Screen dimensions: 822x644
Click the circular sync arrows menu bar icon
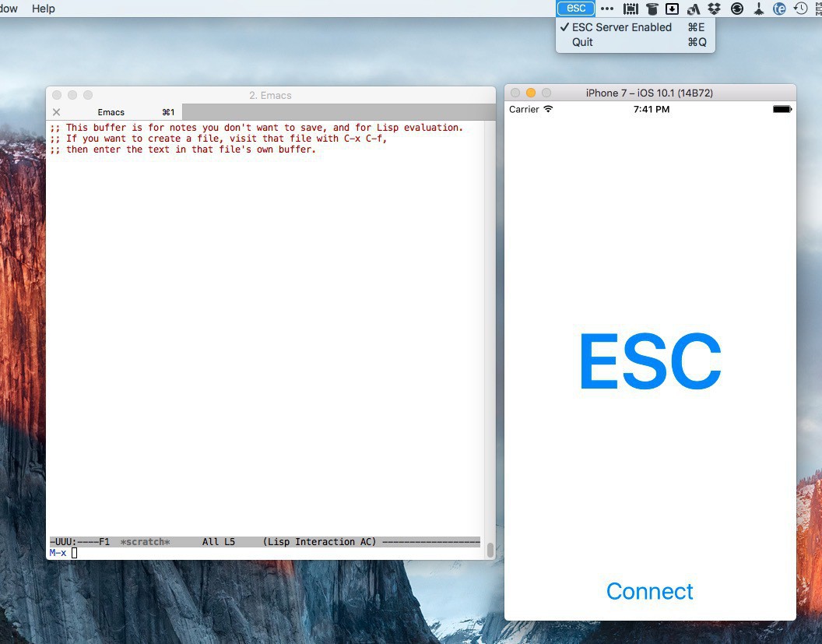[x=737, y=9]
